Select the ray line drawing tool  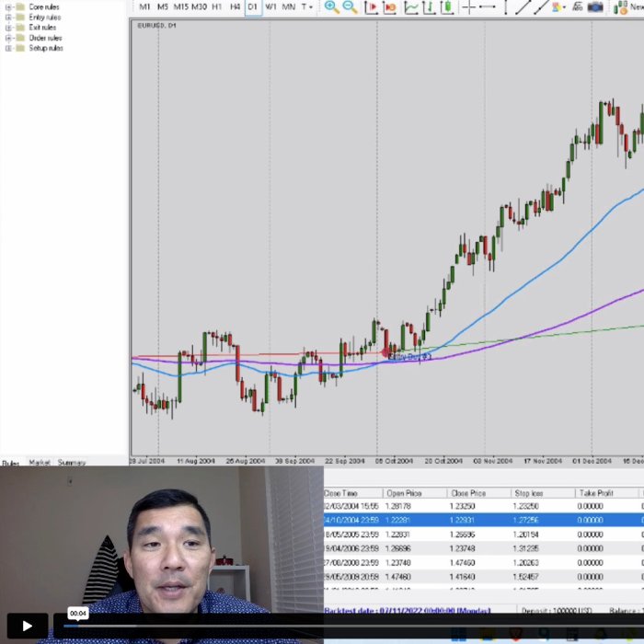tap(541, 6)
